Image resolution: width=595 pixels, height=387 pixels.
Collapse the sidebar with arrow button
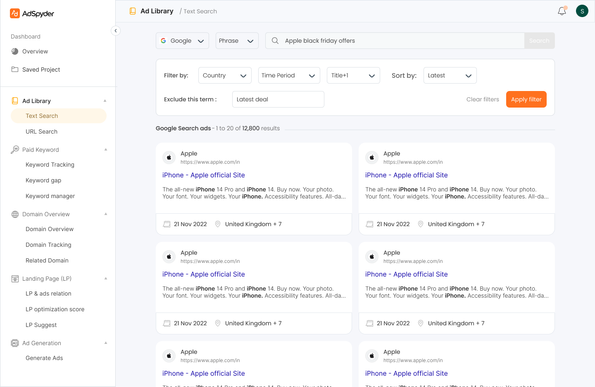[x=115, y=31]
